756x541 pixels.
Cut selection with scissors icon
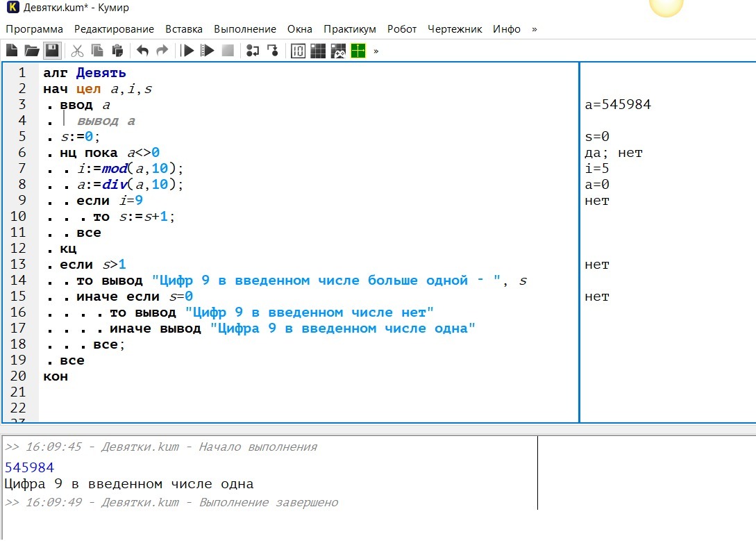coord(77,51)
